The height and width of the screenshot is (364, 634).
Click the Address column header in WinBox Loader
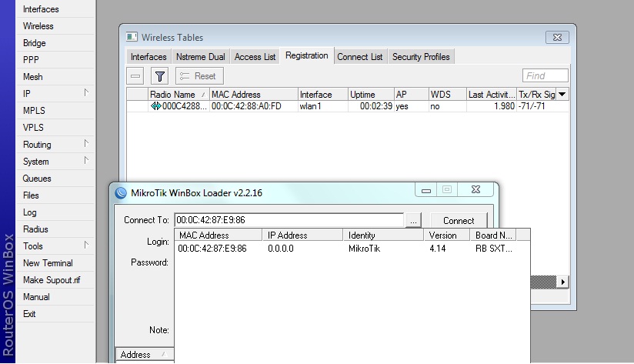click(x=145, y=354)
